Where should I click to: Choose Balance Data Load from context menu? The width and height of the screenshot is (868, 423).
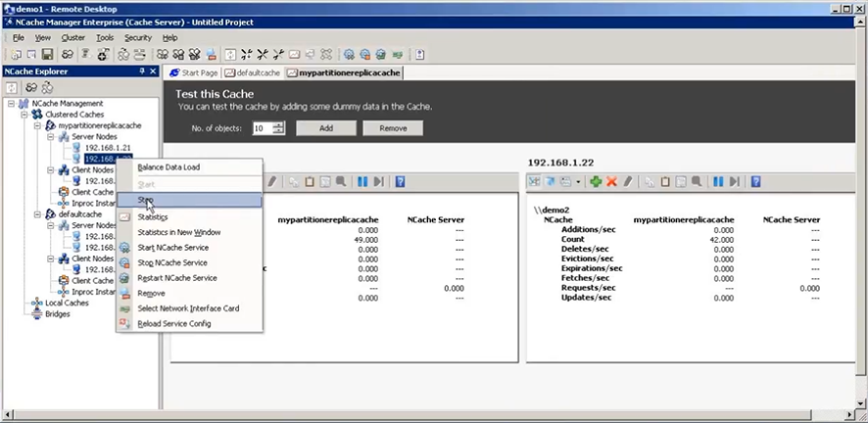coord(189,167)
